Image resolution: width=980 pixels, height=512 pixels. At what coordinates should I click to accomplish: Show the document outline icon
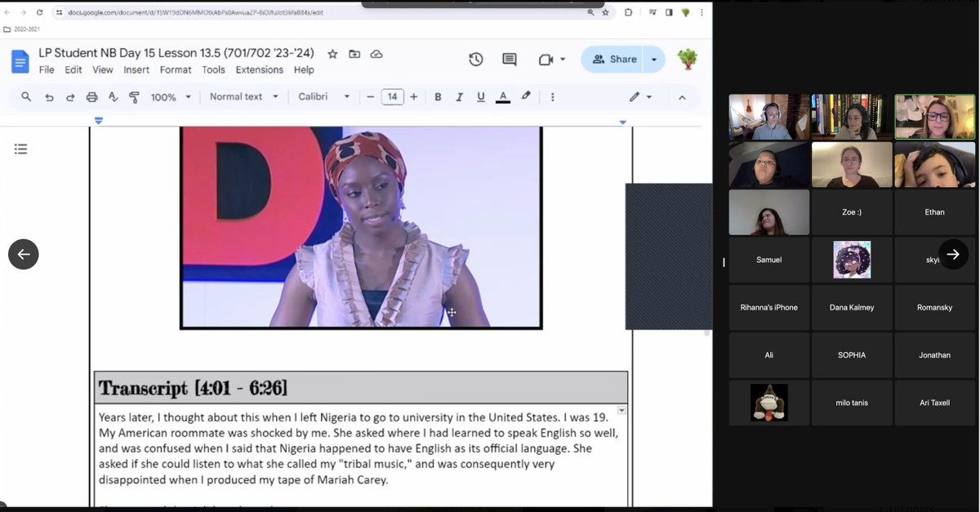coord(20,149)
